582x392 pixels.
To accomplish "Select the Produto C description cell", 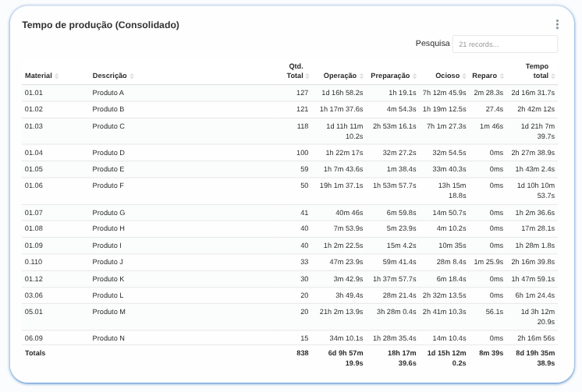I will [x=108, y=126].
